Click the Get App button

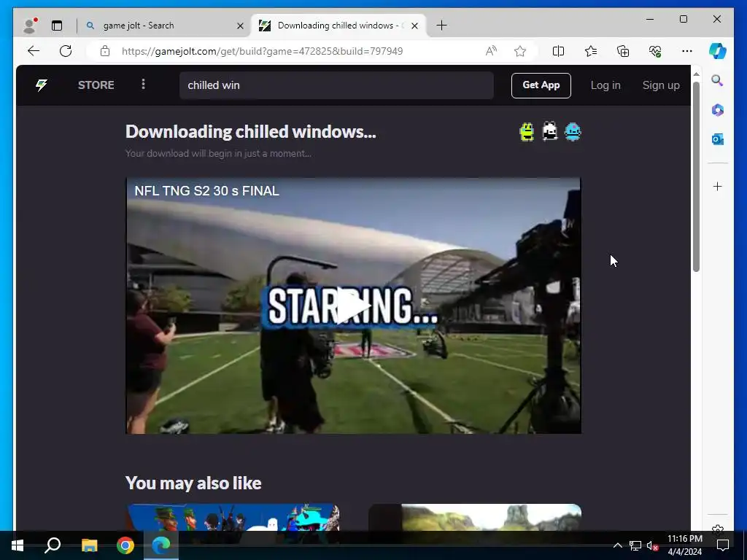541,85
